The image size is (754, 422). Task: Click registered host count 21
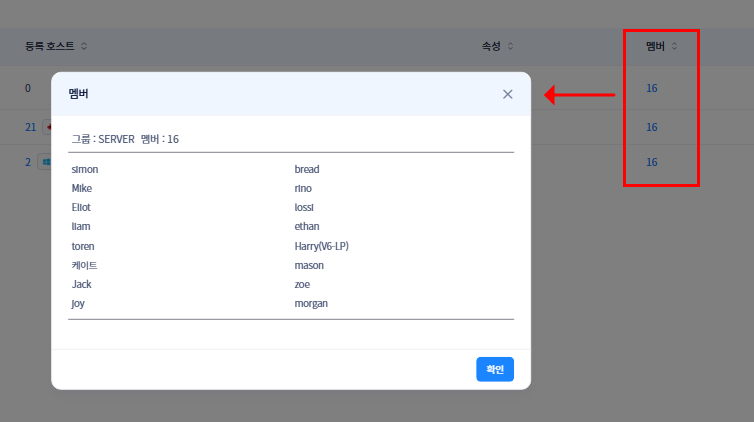[x=30, y=127]
